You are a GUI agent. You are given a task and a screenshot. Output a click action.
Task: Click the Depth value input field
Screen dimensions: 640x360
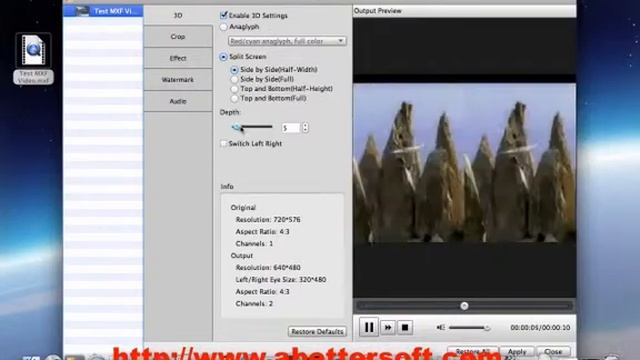pos(291,128)
